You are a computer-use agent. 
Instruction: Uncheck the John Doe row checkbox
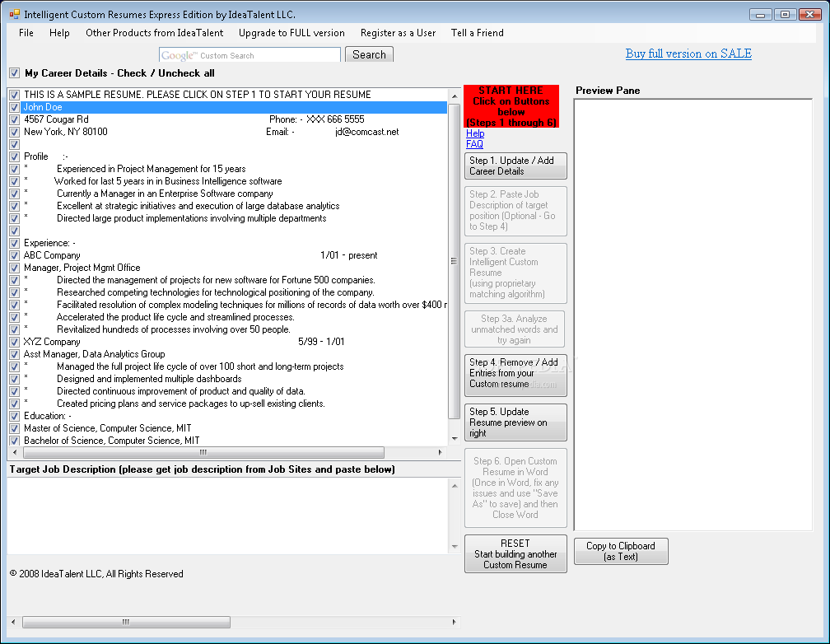pos(14,107)
